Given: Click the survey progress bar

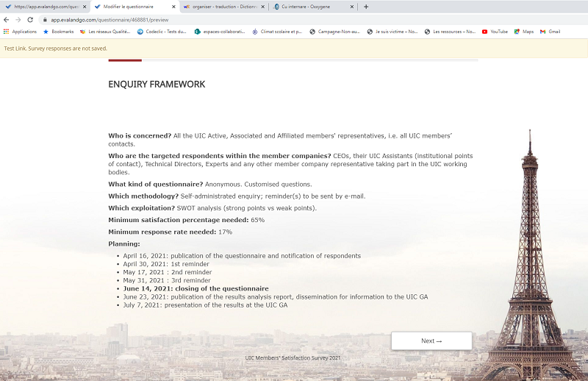Looking at the screenshot, I should tap(293, 60).
